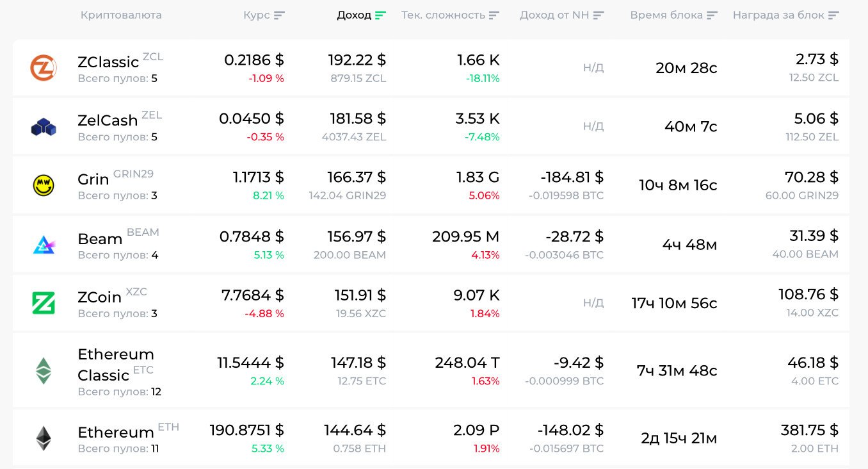Click Beam difficulty 209.95 M
Image resolution: width=868 pixels, height=469 pixels.
pyautogui.click(x=466, y=237)
